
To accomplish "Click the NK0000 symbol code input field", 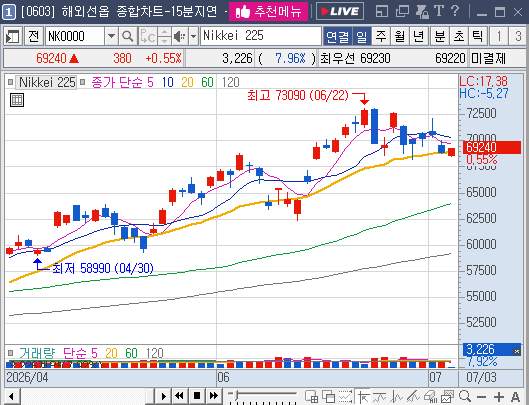I will (x=75, y=36).
